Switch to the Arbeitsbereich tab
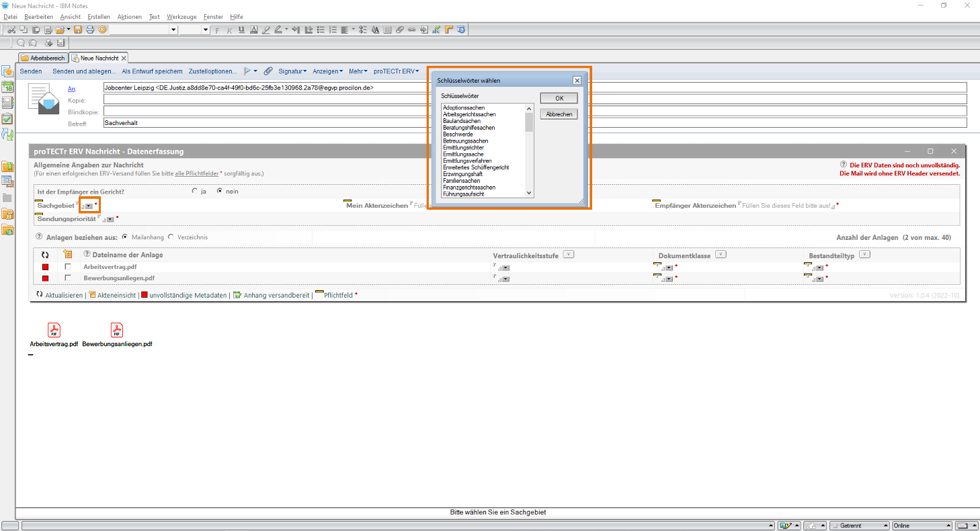This screenshot has height=531, width=980. 43,58
